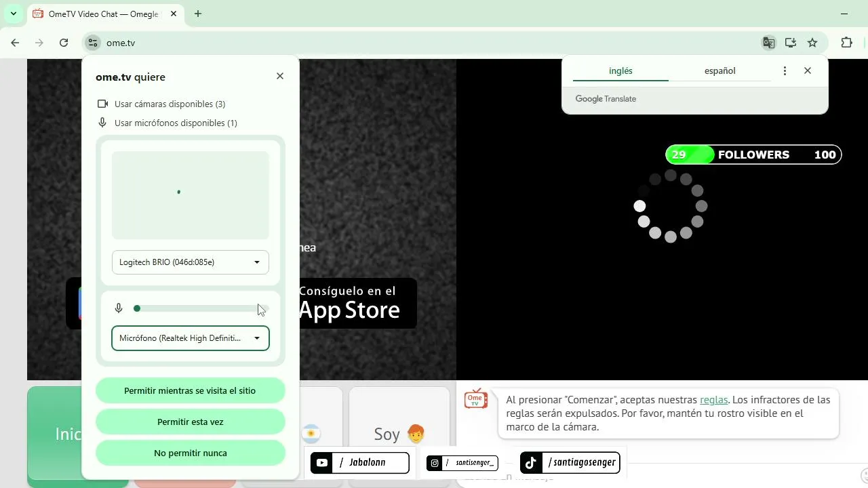Screen dimensions: 868x488
Task: Click the Argentina flag country button
Action: point(311,434)
